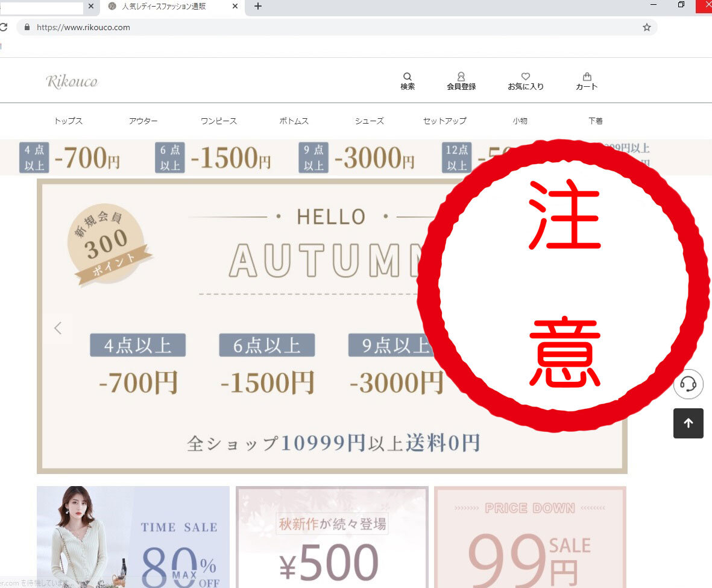Click the previous arrow on the AUTUMN carousel

57,328
